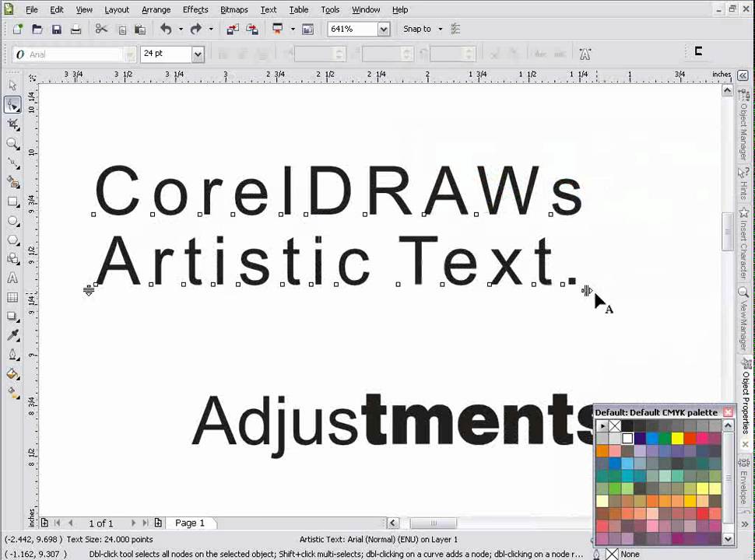
Task: Pick the white swatch in the palette
Action: coord(627,439)
